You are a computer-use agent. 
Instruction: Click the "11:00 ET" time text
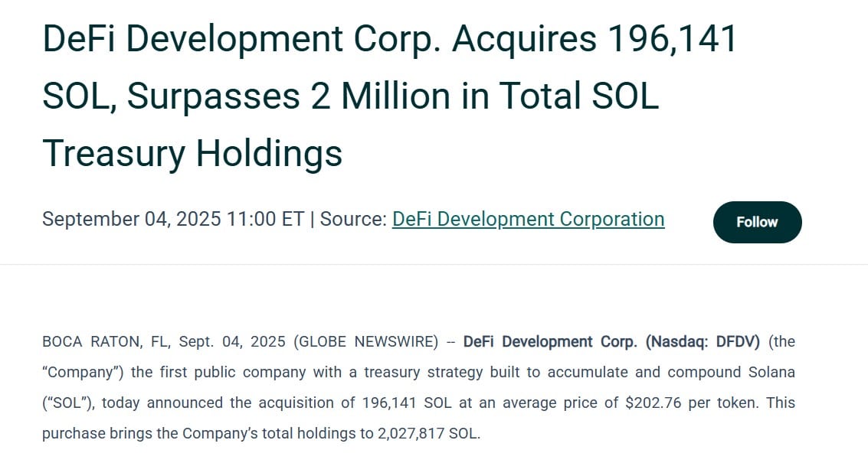[x=264, y=220]
